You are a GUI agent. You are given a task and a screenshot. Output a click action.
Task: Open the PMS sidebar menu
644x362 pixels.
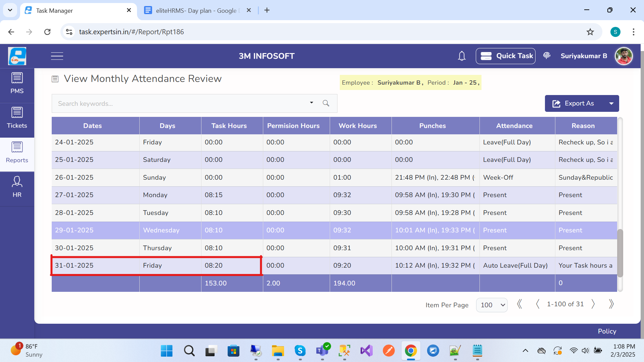coord(17,84)
